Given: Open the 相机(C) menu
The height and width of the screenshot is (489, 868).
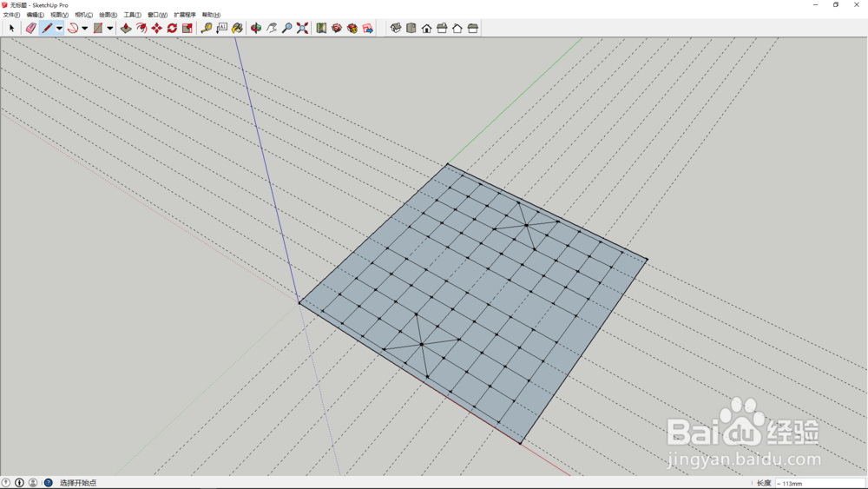Looking at the screenshot, I should tap(83, 15).
